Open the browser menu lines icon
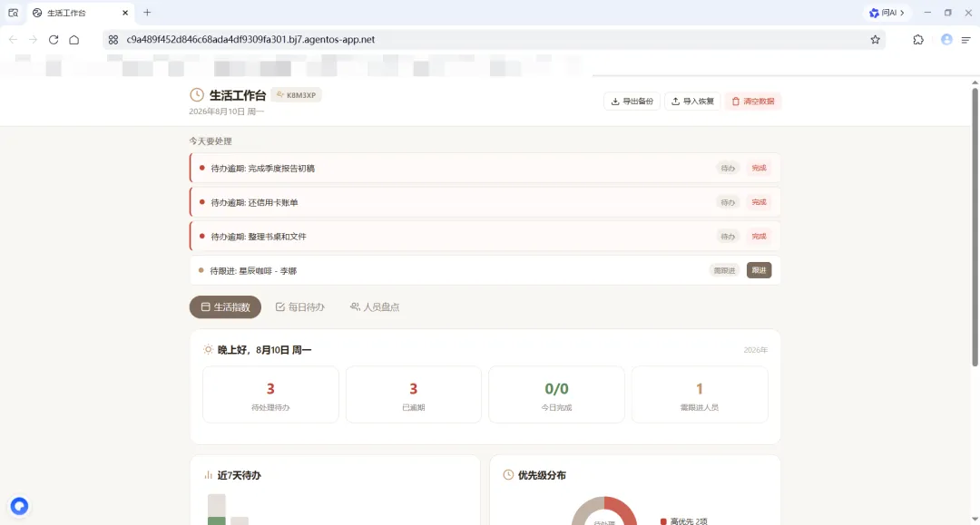Viewport: 980px width, 525px height. click(x=966, y=39)
